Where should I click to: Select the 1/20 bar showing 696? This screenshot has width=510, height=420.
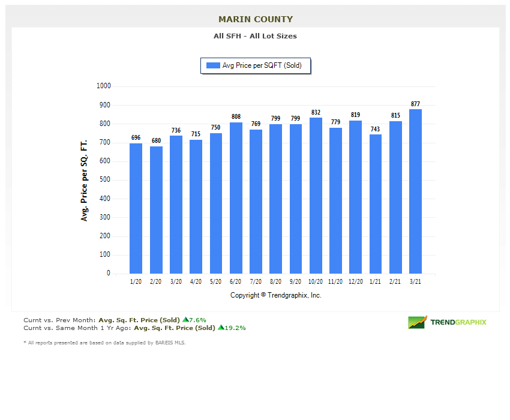136,208
